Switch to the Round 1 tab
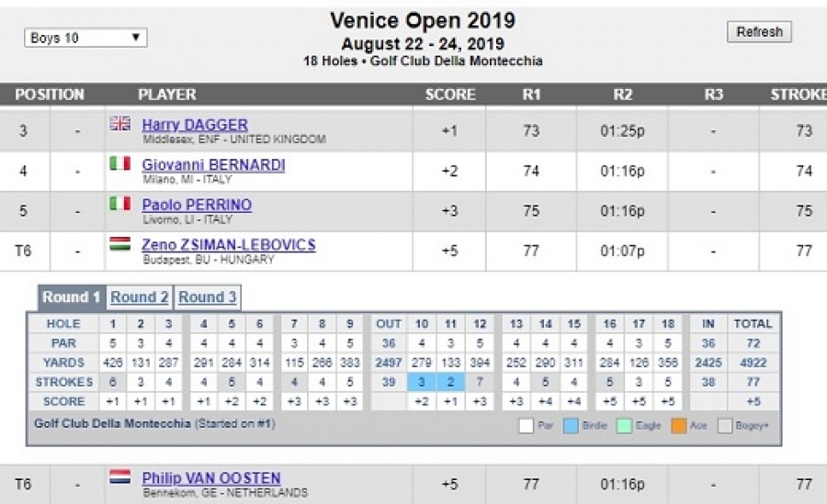 click(x=72, y=297)
